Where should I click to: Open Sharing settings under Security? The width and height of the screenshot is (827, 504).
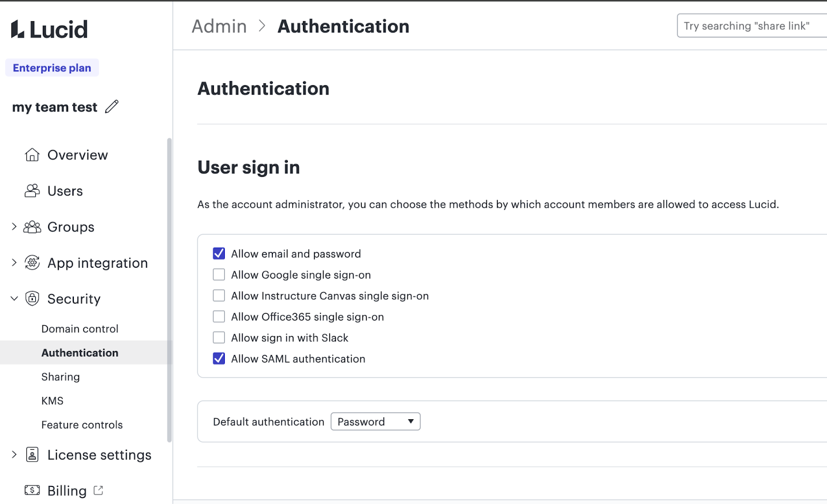[60, 377]
